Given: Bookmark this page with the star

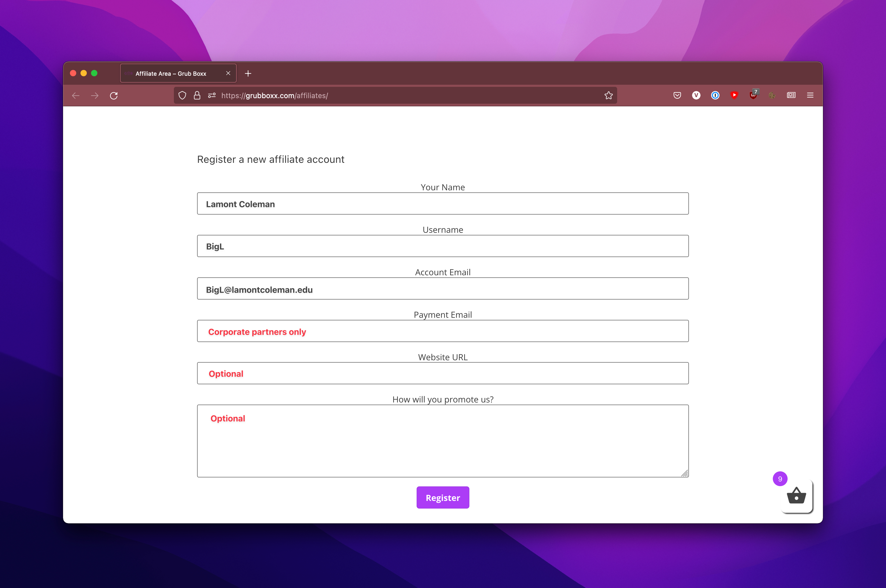Looking at the screenshot, I should (x=609, y=96).
